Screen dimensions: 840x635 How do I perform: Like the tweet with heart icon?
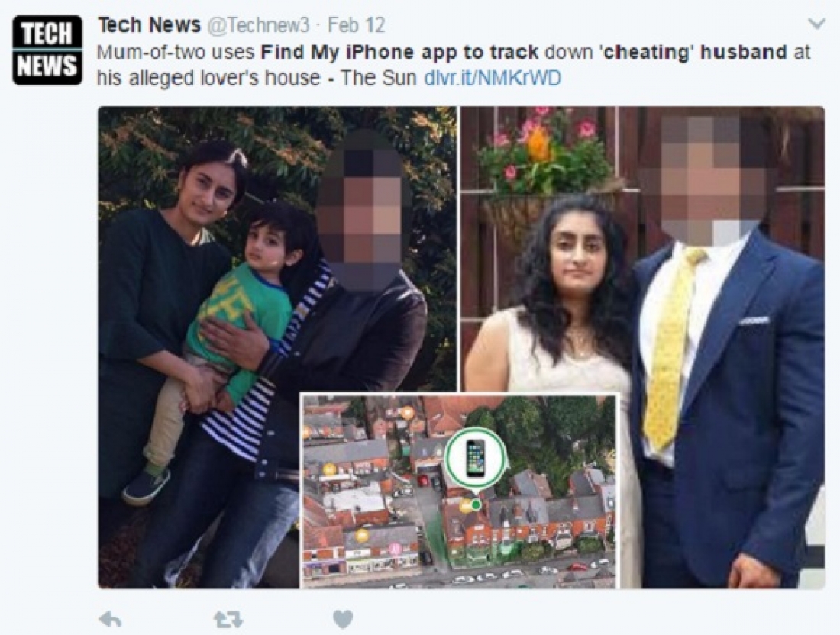click(343, 620)
